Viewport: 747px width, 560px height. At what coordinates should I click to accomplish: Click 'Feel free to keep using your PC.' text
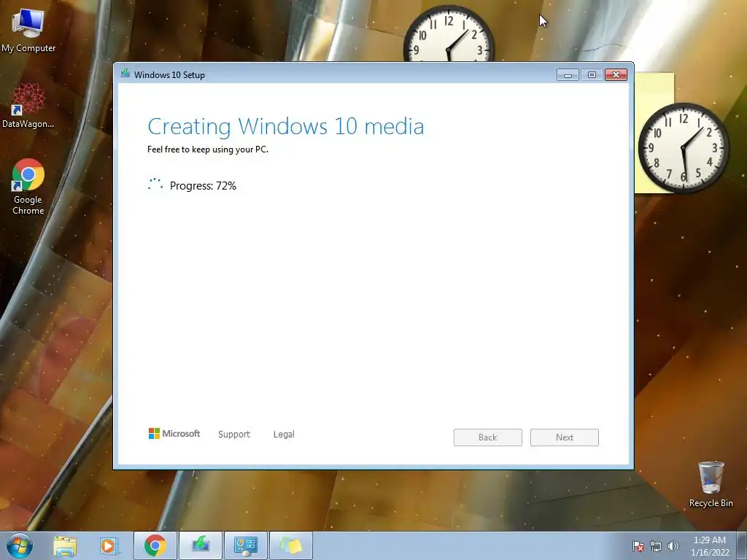click(208, 149)
